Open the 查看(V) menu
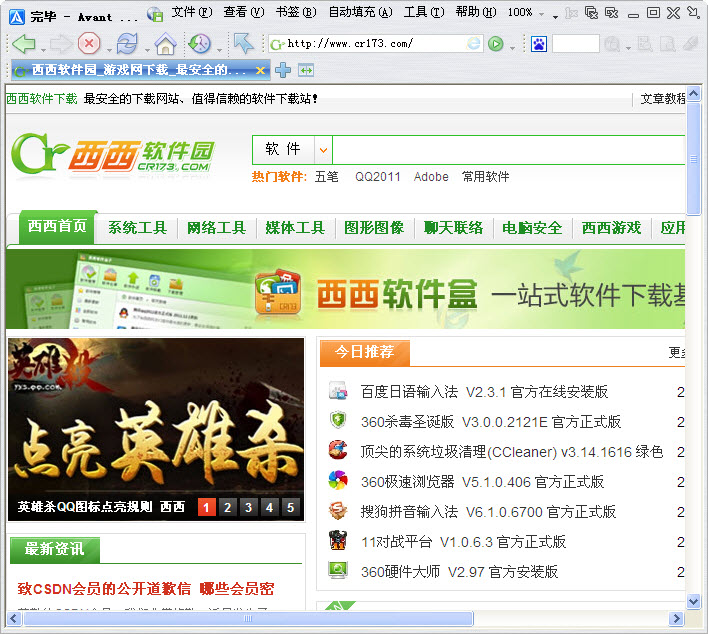The image size is (708, 634). point(244,12)
